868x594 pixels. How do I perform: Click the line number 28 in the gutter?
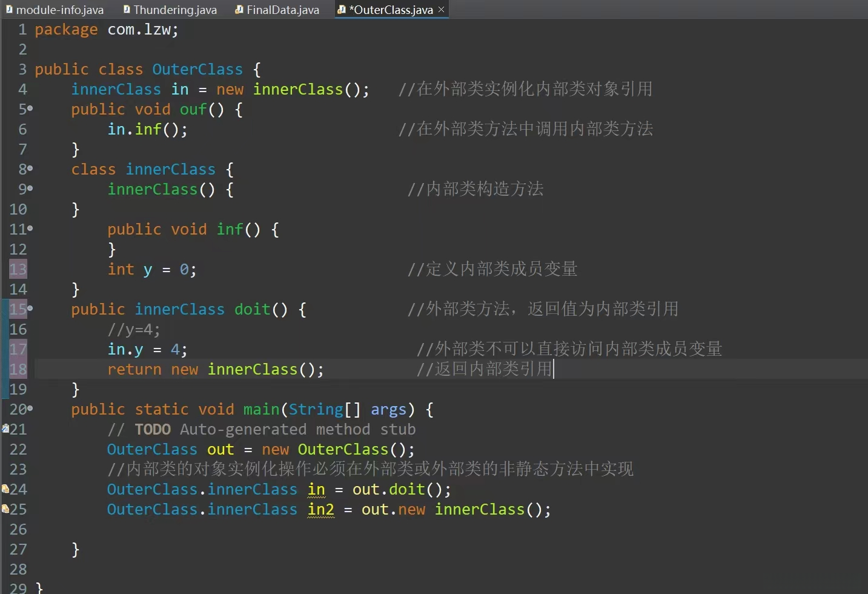pos(18,569)
